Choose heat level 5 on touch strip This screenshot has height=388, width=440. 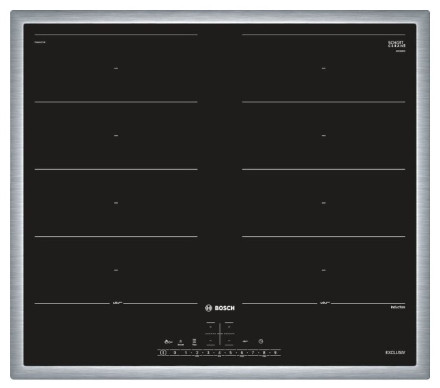click(230, 352)
